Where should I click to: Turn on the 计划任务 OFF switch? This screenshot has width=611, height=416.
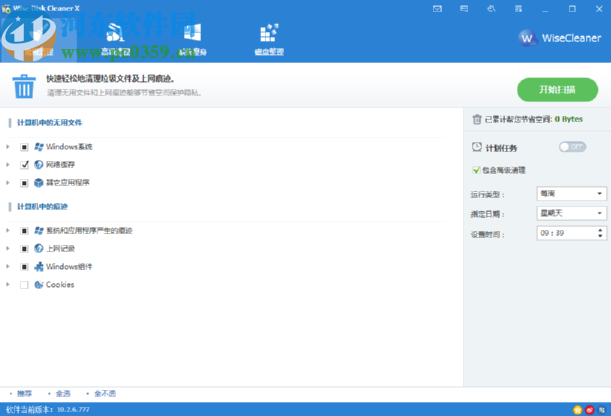(x=572, y=147)
